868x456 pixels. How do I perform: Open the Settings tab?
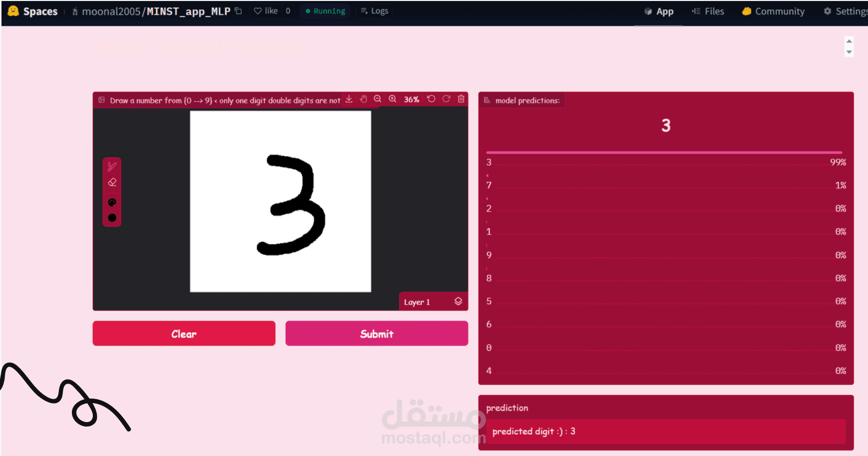click(846, 11)
